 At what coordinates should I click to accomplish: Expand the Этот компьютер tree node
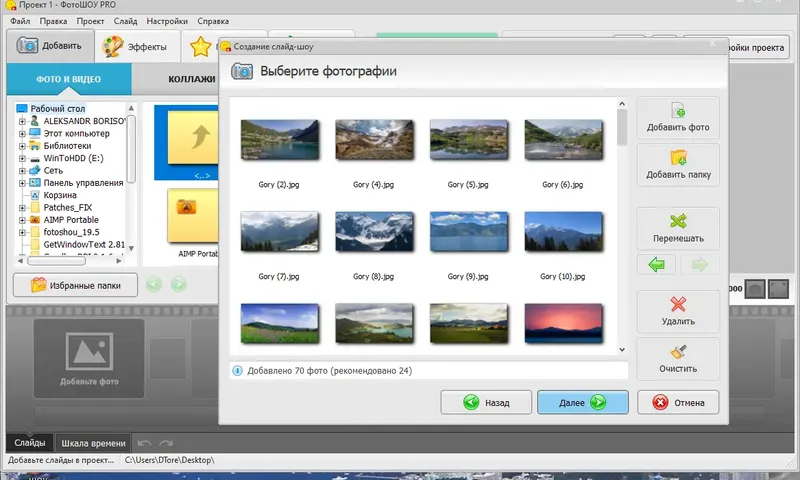point(22,134)
